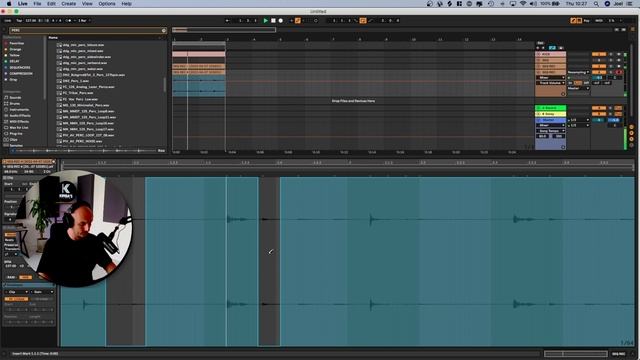This screenshot has height=360, width=640.
Task: Open the Wi-Fi status menu
Action: pos(523,4)
